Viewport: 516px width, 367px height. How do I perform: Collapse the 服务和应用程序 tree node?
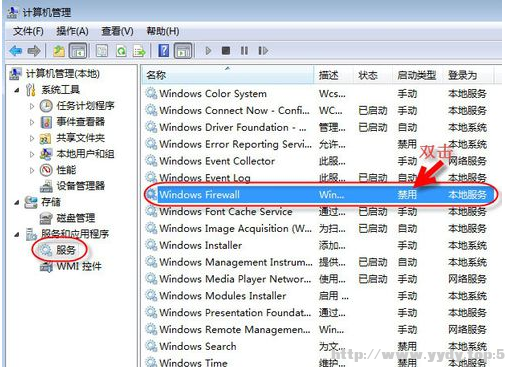point(17,235)
